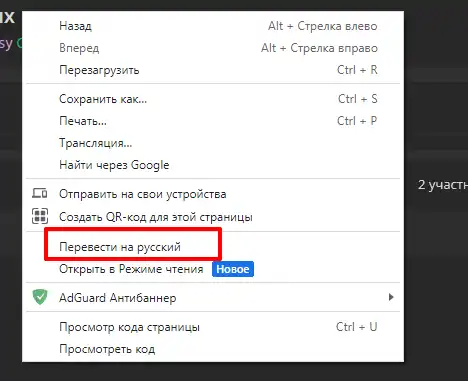Expand the AdGuard Антибаннер submenu arrow
This screenshot has width=468, height=381.
pos(391,297)
